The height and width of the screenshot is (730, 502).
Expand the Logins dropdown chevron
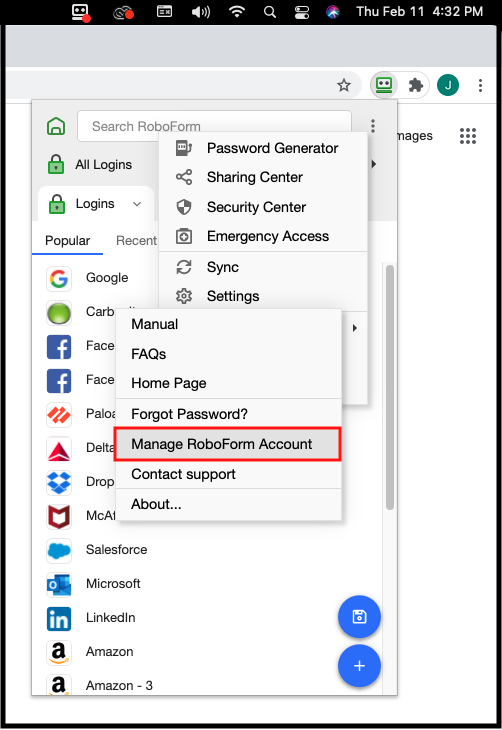point(137,204)
